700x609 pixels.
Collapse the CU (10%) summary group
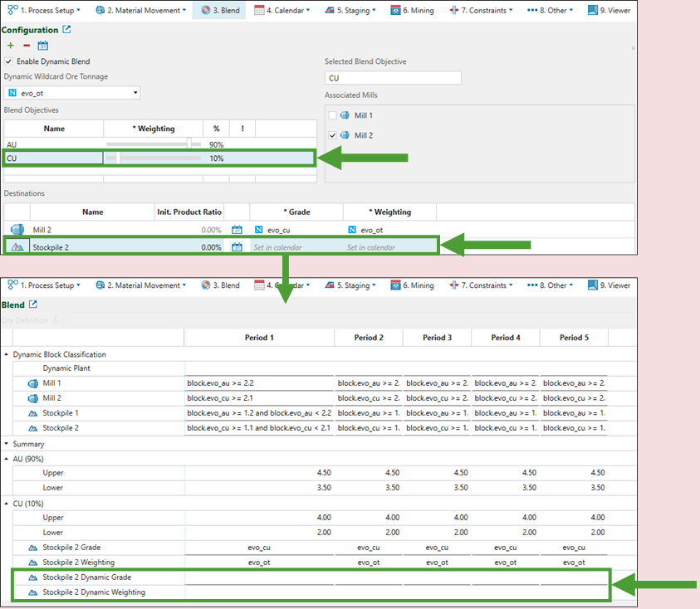pyautogui.click(x=6, y=504)
